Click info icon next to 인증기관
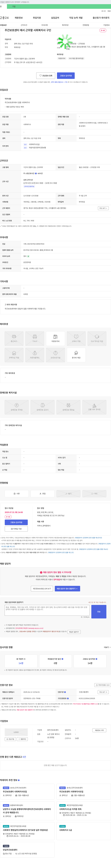This screenshot has height=868, width=111. coord(65,692)
